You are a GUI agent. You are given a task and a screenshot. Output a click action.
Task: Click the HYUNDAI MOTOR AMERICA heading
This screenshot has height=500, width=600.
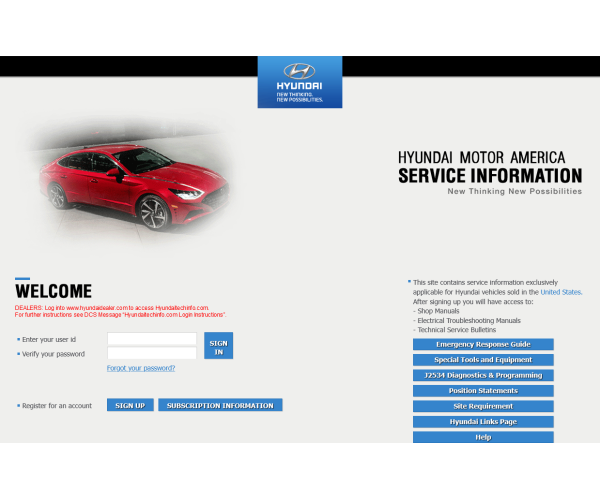[x=481, y=158]
